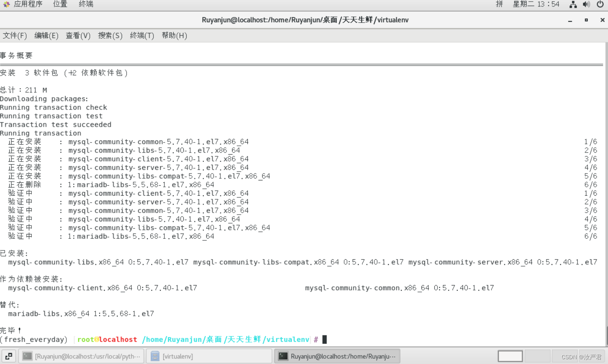Switch to [virtualenv] taskbar window

(x=209, y=356)
